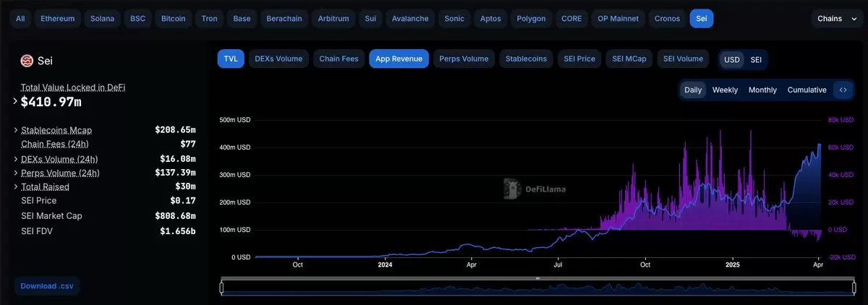The height and width of the screenshot is (305, 868).
Task: Toggle the SEI MCap chart series
Action: point(629,59)
